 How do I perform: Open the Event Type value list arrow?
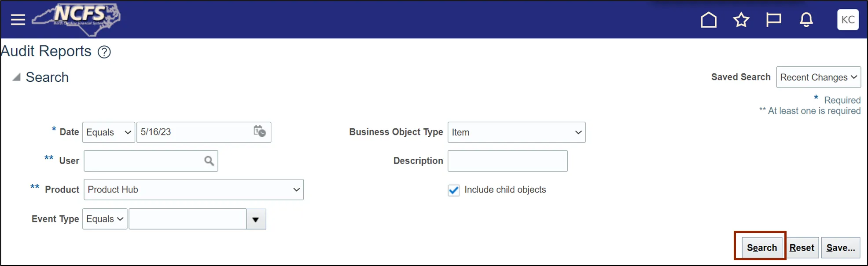[256, 219]
